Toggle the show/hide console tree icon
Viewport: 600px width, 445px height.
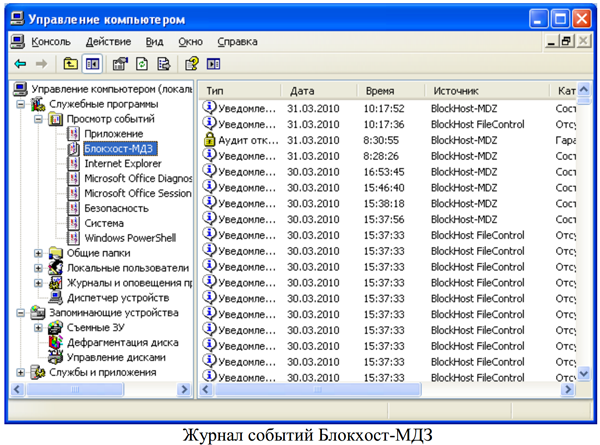click(x=92, y=64)
